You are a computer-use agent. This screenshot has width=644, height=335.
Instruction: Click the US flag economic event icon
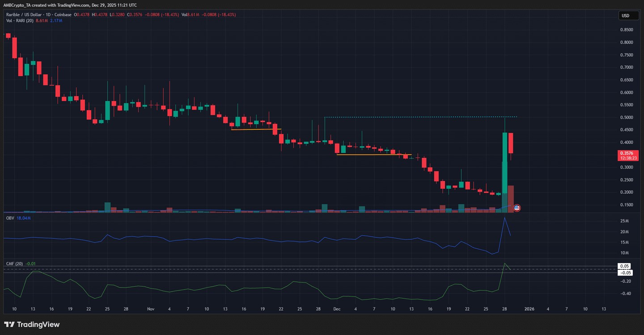pyautogui.click(x=517, y=208)
